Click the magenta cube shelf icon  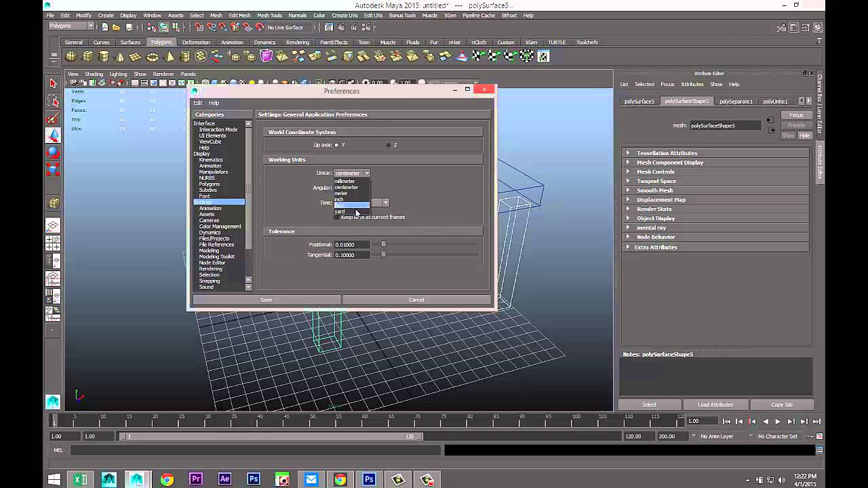point(267,56)
